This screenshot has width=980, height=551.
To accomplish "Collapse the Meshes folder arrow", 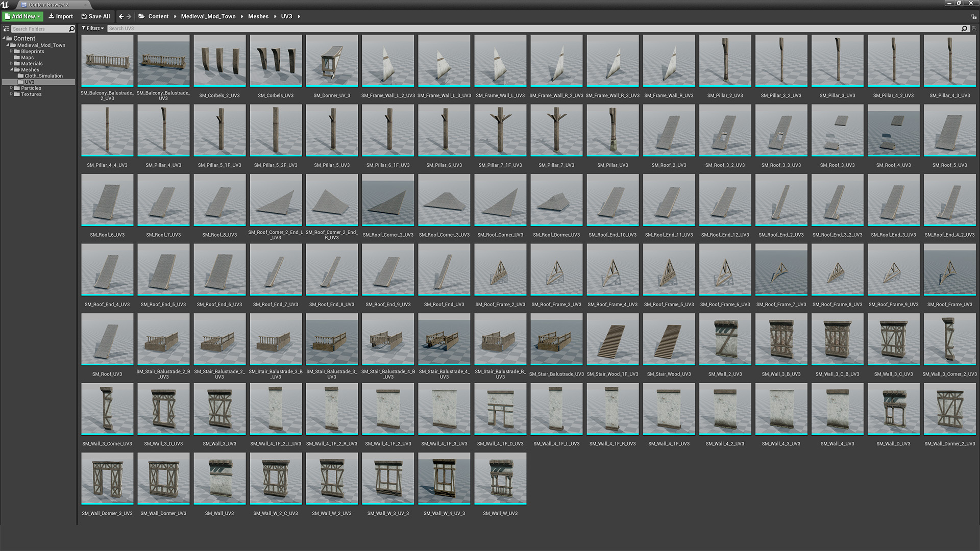I will (x=11, y=70).
